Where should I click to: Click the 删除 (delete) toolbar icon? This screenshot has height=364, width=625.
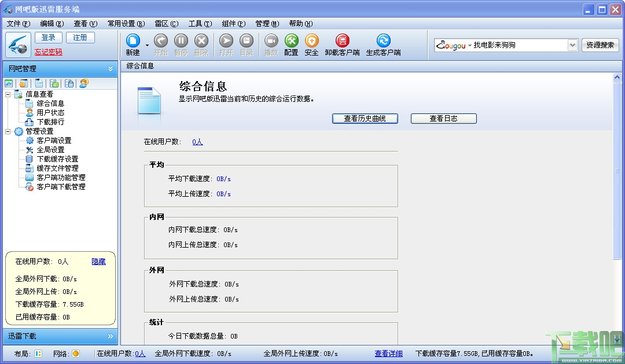(201, 41)
